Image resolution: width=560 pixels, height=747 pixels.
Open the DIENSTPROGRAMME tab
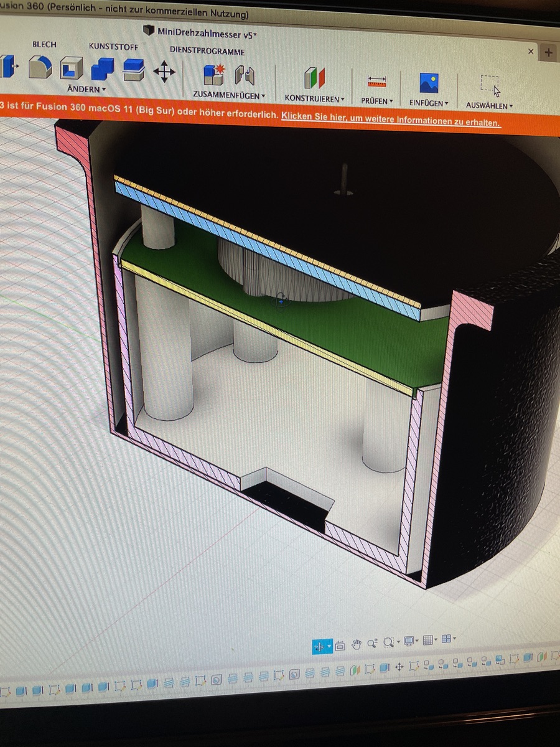click(207, 52)
